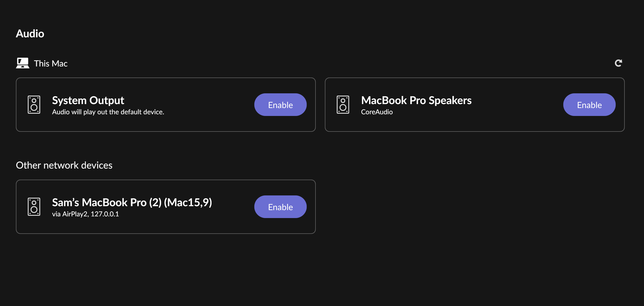Select Sam's MacBook Pro (2) (Mac15,9) title
Image resolution: width=644 pixels, height=306 pixels.
click(x=132, y=202)
